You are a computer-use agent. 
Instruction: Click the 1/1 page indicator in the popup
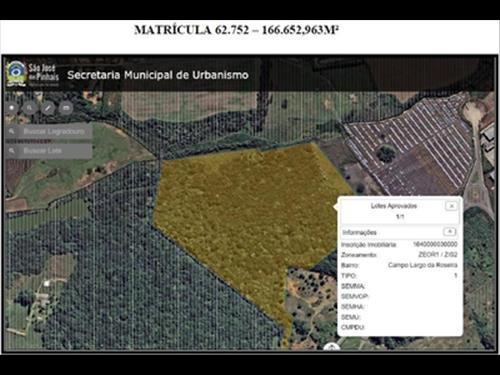400,217
